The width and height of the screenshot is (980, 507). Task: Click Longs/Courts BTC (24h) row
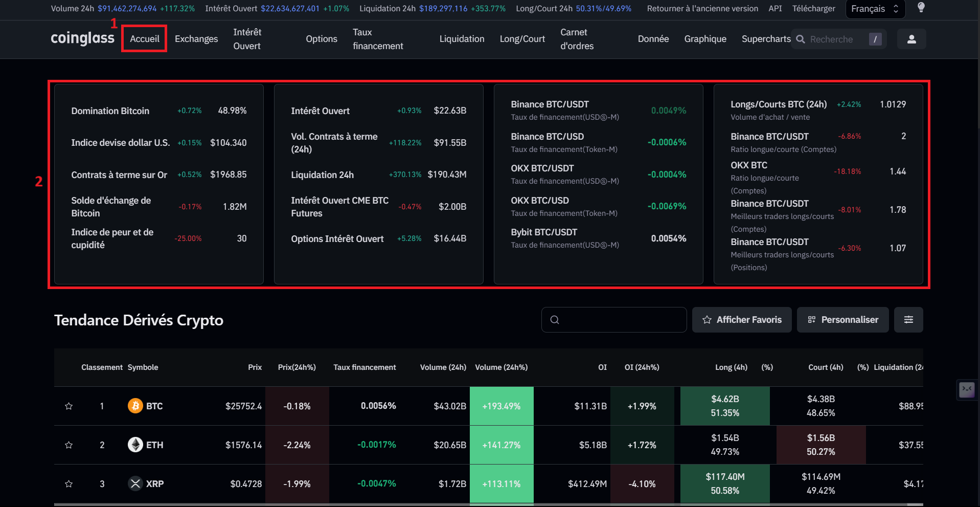tap(818, 111)
